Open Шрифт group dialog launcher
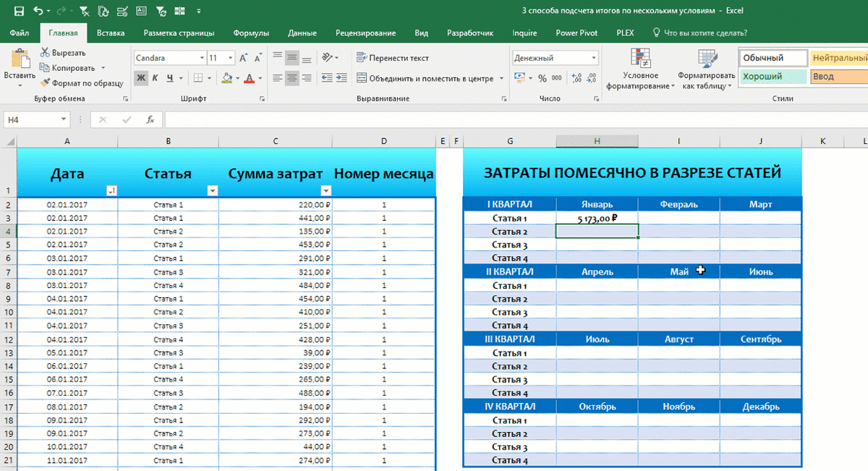The image size is (868, 471). [x=260, y=98]
